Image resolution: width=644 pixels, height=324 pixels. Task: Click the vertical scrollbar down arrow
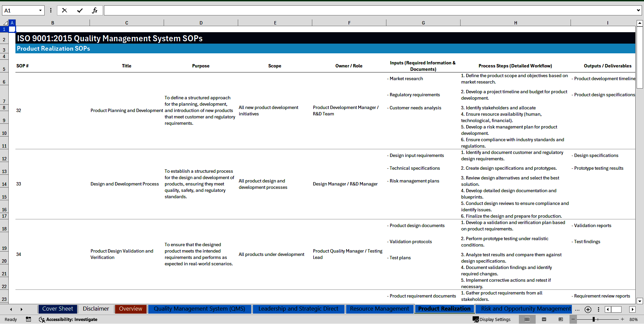640,301
